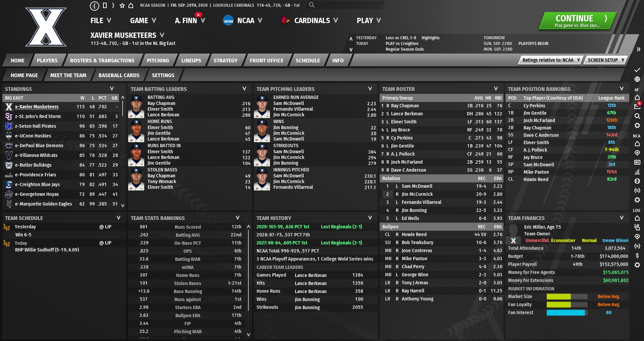The height and width of the screenshot is (341, 644).
Task: Expand the TEAM FINANCES panel dropdown
Action: (622, 218)
